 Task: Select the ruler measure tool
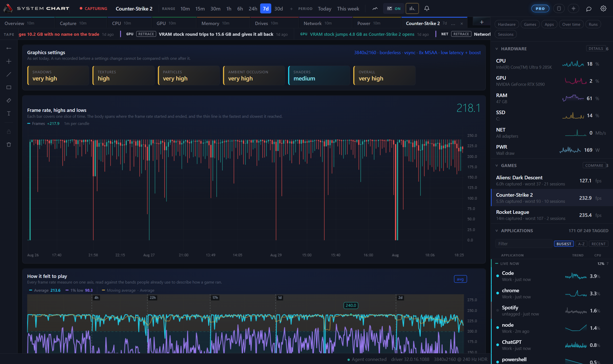(9, 100)
